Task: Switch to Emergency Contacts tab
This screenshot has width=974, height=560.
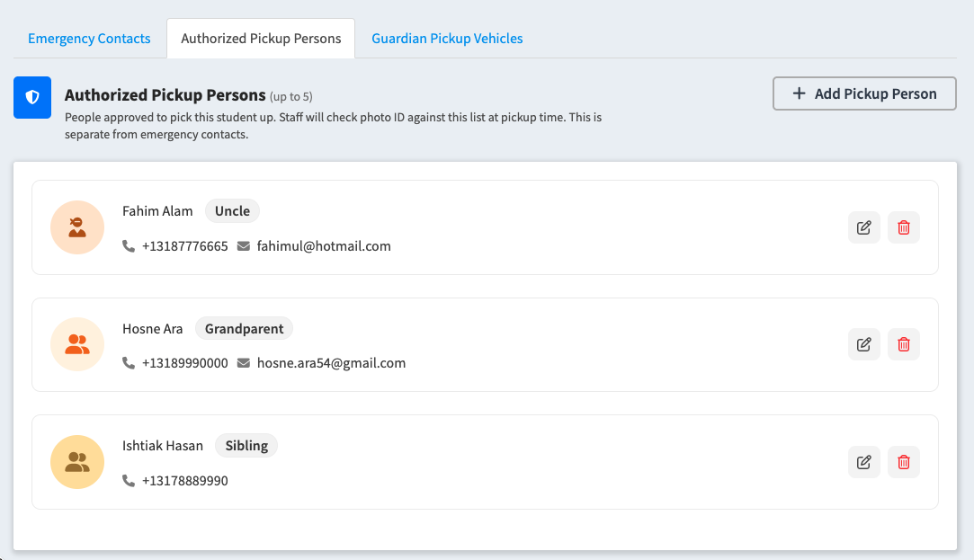Action: [x=89, y=39]
